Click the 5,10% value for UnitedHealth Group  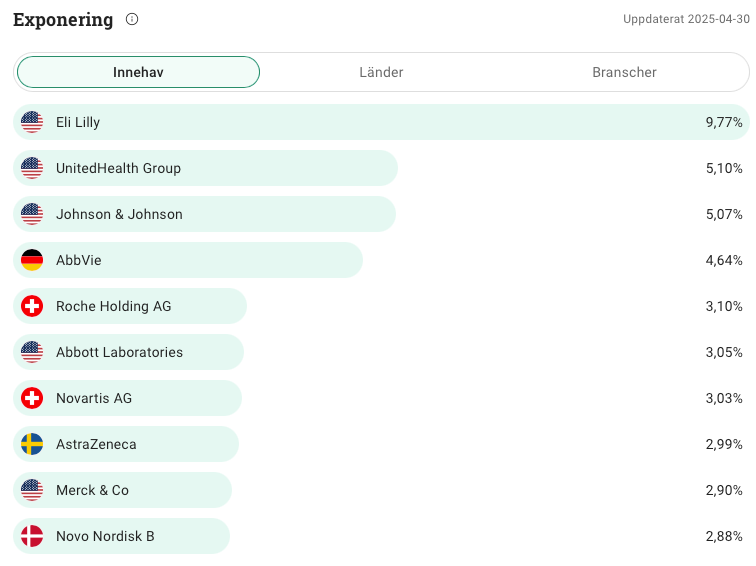[724, 168]
